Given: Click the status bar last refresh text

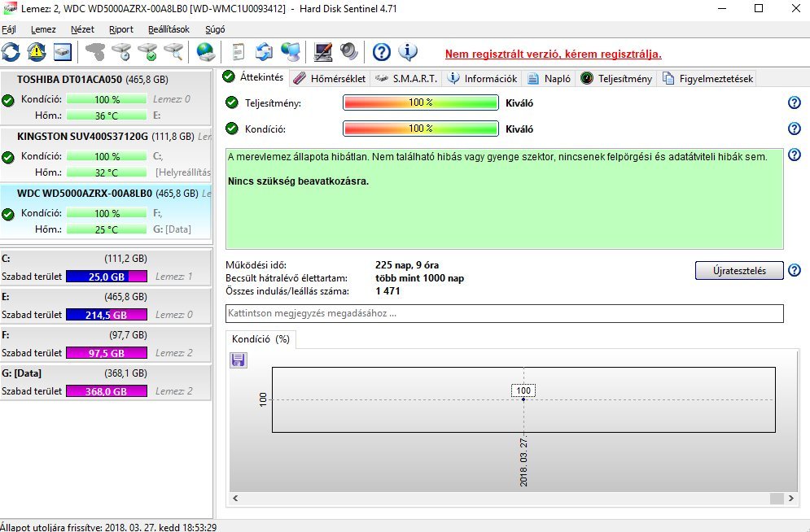Looking at the screenshot, I should (x=108, y=527).
